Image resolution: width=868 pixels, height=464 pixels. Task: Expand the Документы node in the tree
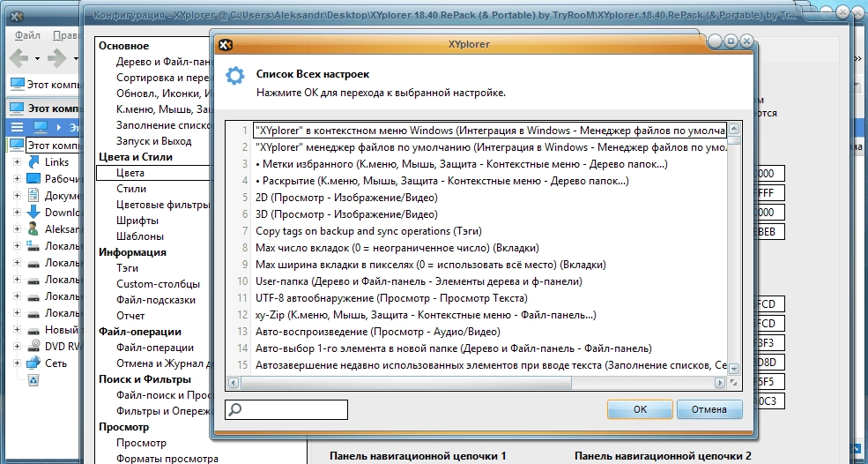coord(17,195)
